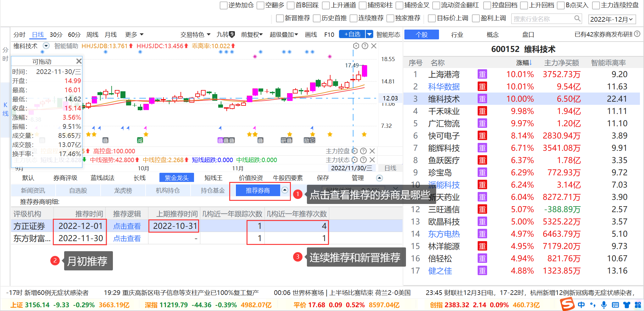644x311 pixels.
Task: Show help for 主力状态 indicator
Action: pyautogui.click(x=363, y=160)
